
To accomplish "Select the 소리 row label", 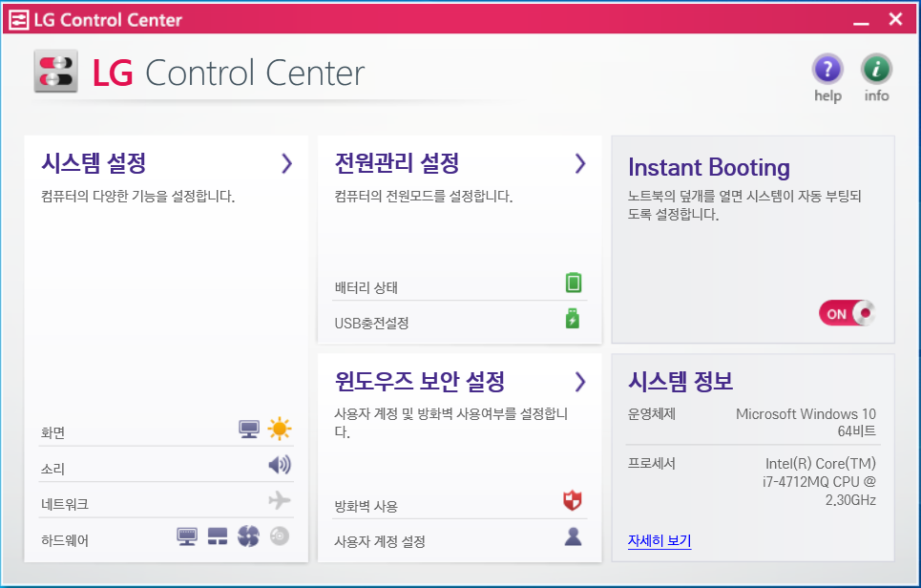I will click(52, 469).
